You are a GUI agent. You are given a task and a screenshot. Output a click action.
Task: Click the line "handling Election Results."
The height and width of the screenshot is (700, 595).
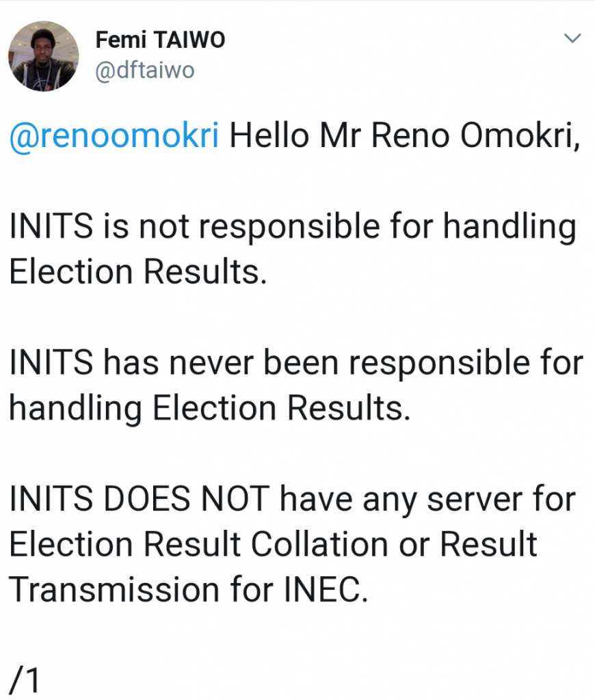209,408
